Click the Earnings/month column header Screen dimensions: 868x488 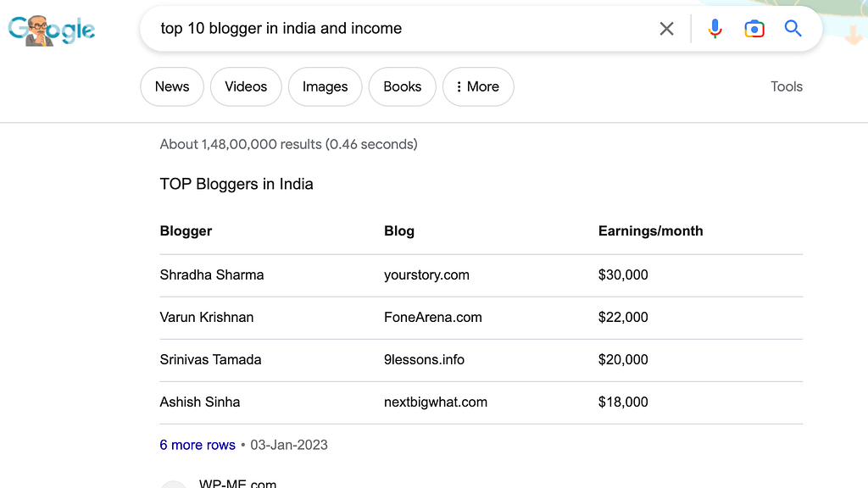click(x=650, y=230)
